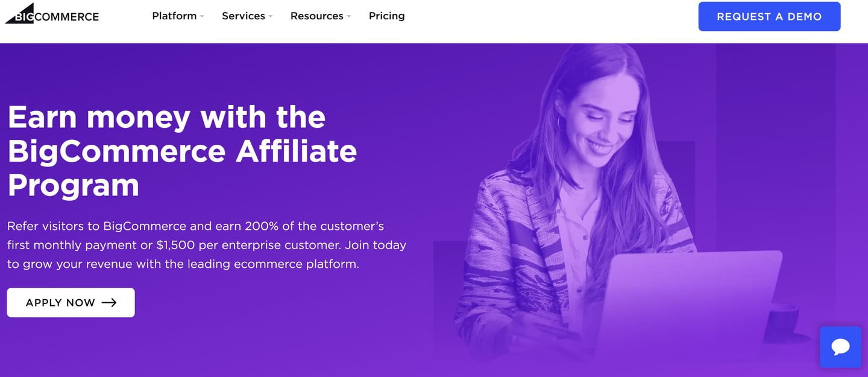Click the 'Earn money with the' headline
Image resolution: width=868 pixels, height=377 pixels.
pyautogui.click(x=166, y=116)
